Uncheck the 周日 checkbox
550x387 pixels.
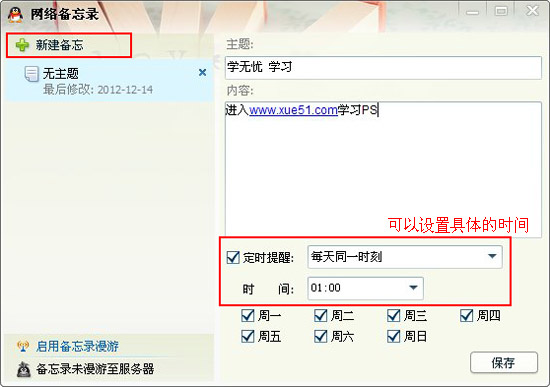click(394, 336)
